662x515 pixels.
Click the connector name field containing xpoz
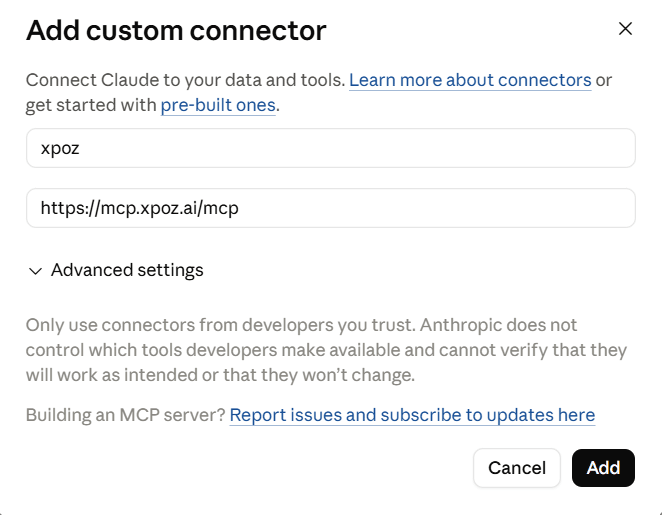point(331,148)
